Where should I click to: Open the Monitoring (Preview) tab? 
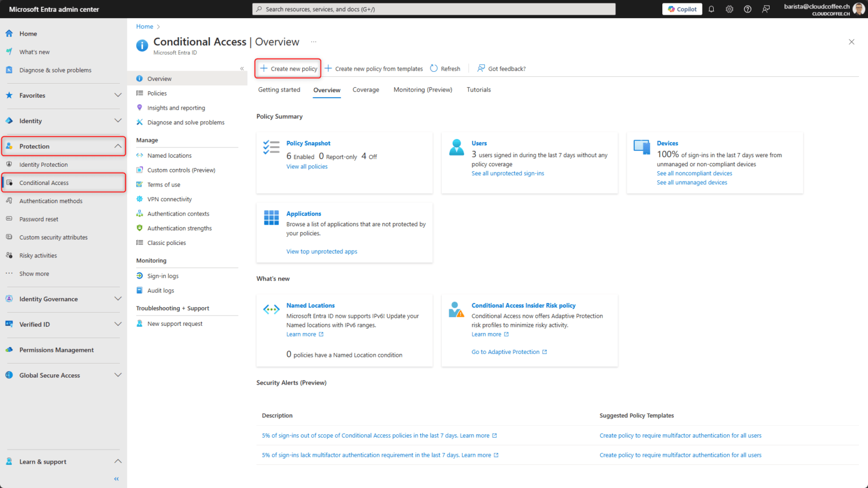pyautogui.click(x=423, y=89)
